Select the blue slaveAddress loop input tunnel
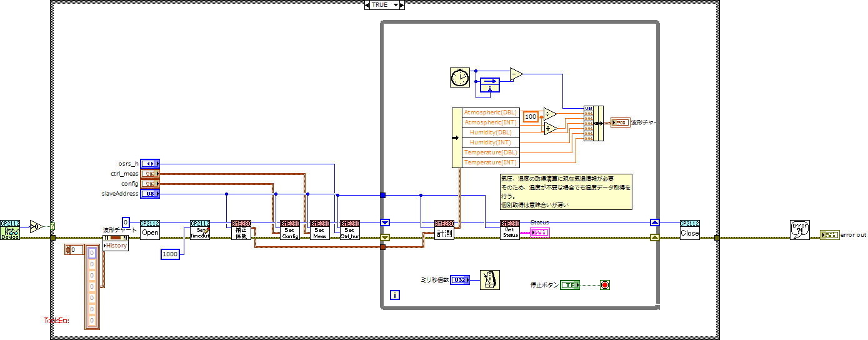This screenshot has width=868, height=340. pyautogui.click(x=383, y=195)
